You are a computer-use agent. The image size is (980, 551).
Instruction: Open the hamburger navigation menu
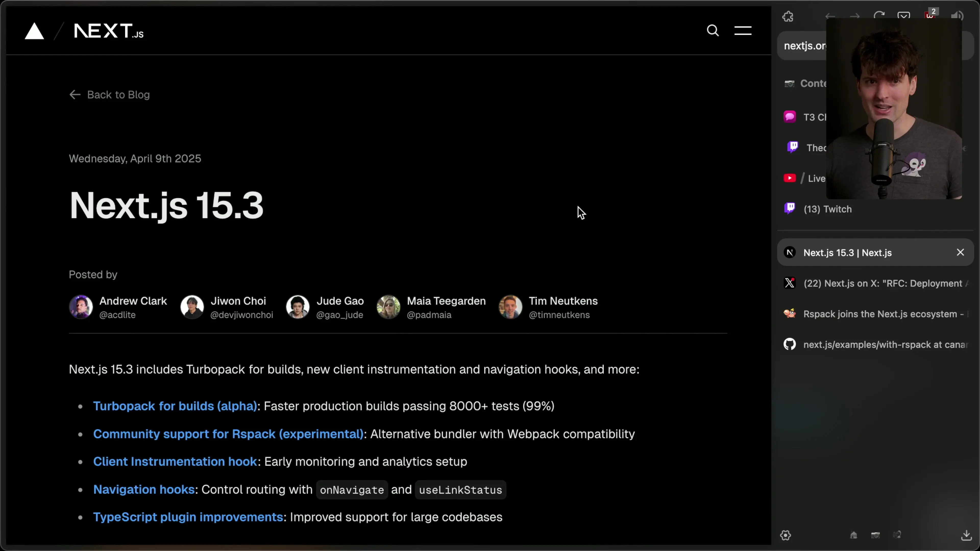coord(743,30)
